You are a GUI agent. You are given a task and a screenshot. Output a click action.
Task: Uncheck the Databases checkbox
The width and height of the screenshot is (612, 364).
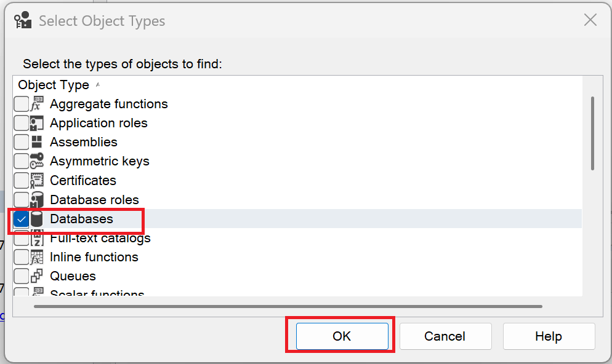[21, 219]
